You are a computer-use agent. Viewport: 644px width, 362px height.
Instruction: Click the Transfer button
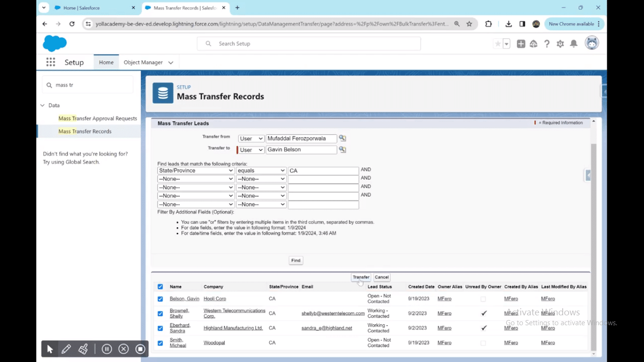(x=361, y=277)
